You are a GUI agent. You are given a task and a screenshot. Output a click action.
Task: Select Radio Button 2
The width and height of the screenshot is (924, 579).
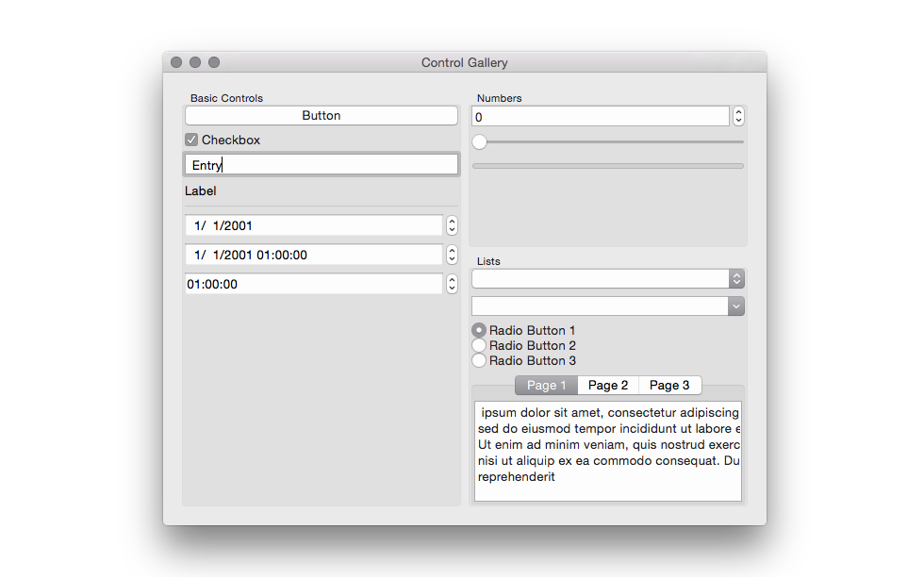[524, 345]
